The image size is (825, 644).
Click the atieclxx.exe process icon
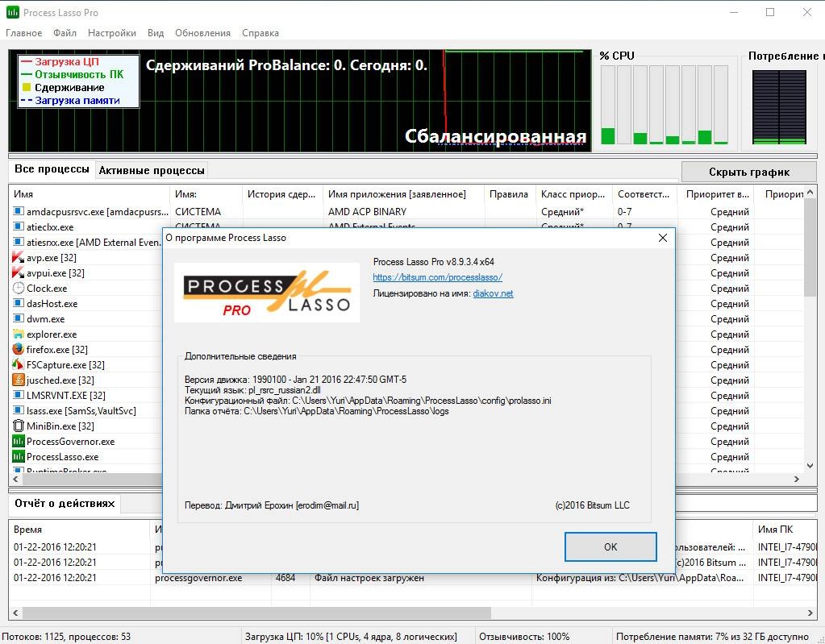(x=19, y=226)
